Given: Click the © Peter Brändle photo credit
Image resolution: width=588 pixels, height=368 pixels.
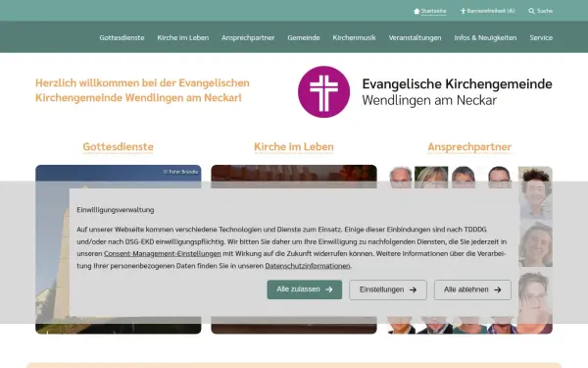Looking at the screenshot, I should pos(180,172).
